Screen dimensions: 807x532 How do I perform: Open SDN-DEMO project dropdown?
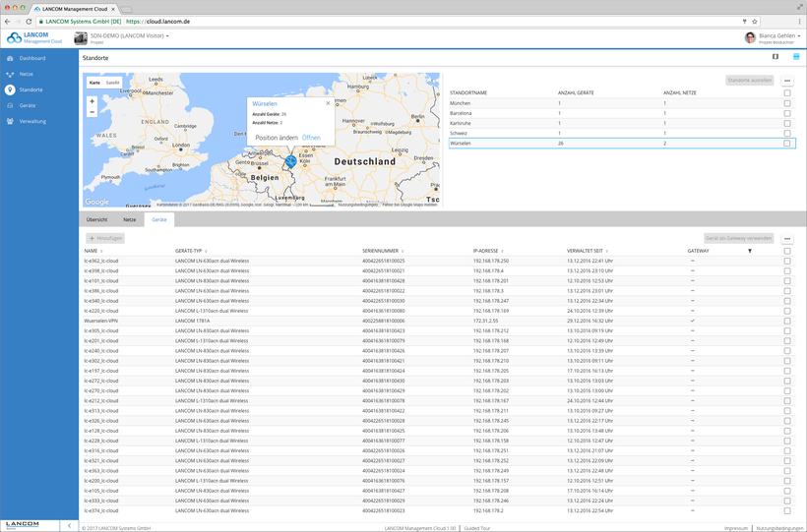[130, 36]
